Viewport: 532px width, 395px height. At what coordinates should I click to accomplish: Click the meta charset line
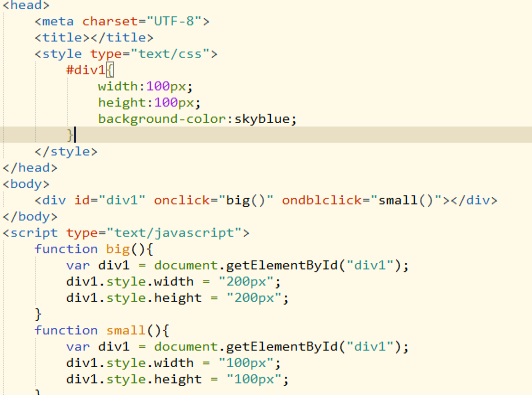pyautogui.click(x=122, y=21)
